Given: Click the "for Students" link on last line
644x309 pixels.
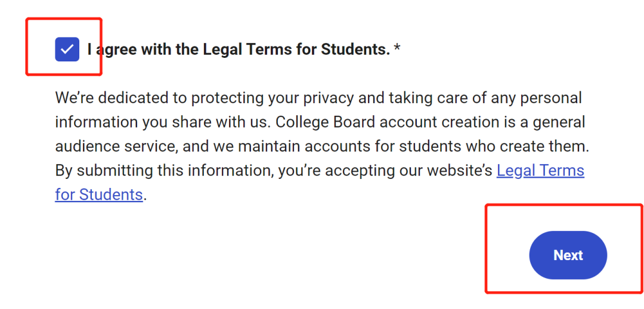Looking at the screenshot, I should click(99, 194).
